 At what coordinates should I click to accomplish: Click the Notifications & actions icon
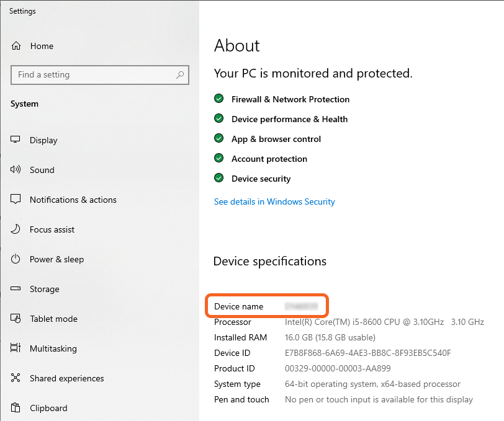tap(16, 200)
